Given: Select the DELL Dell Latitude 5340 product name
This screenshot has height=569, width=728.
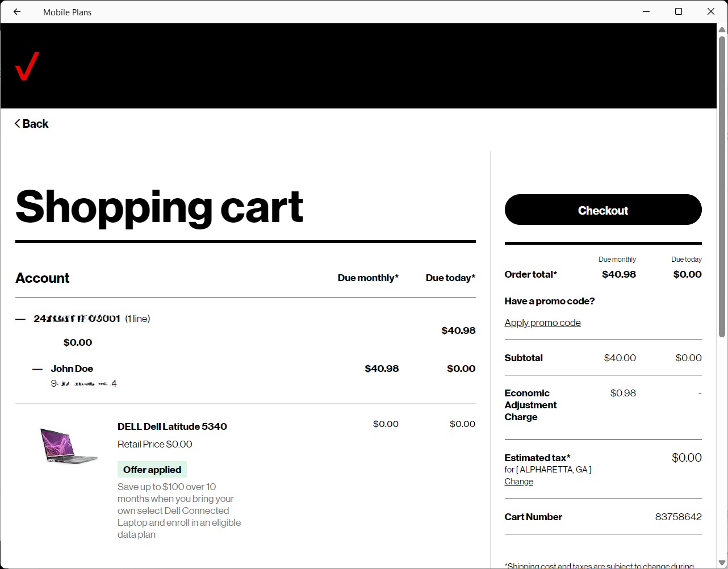Looking at the screenshot, I should (x=172, y=426).
